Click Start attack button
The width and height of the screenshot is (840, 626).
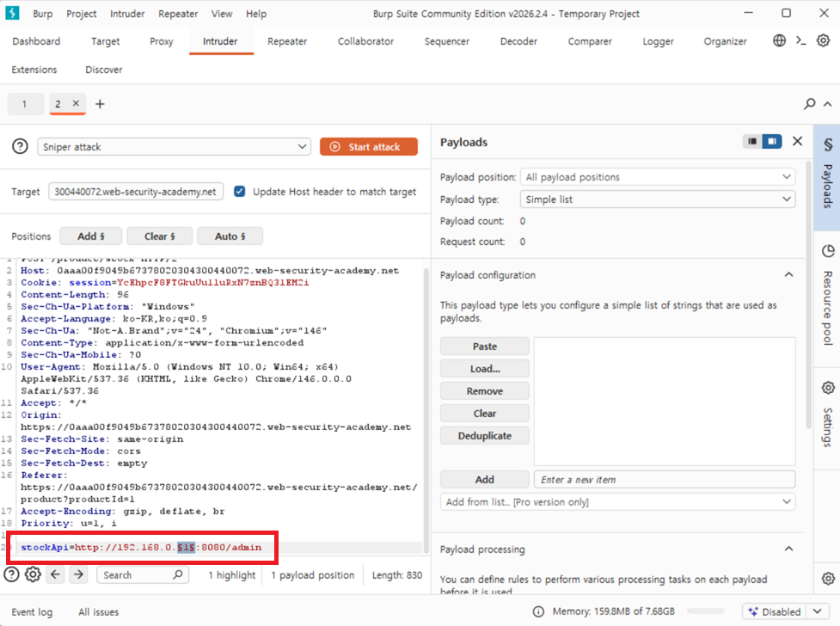tap(369, 146)
